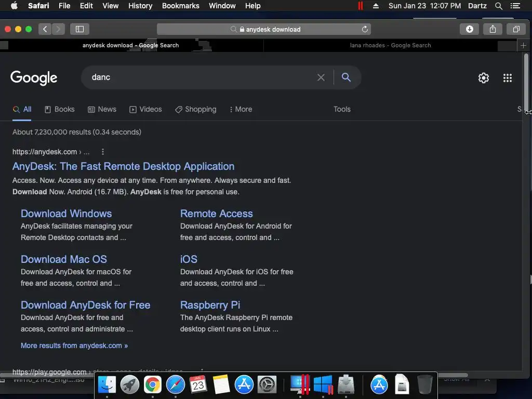Go back with Safari's back arrow
This screenshot has height=399, width=532.
click(x=45, y=29)
